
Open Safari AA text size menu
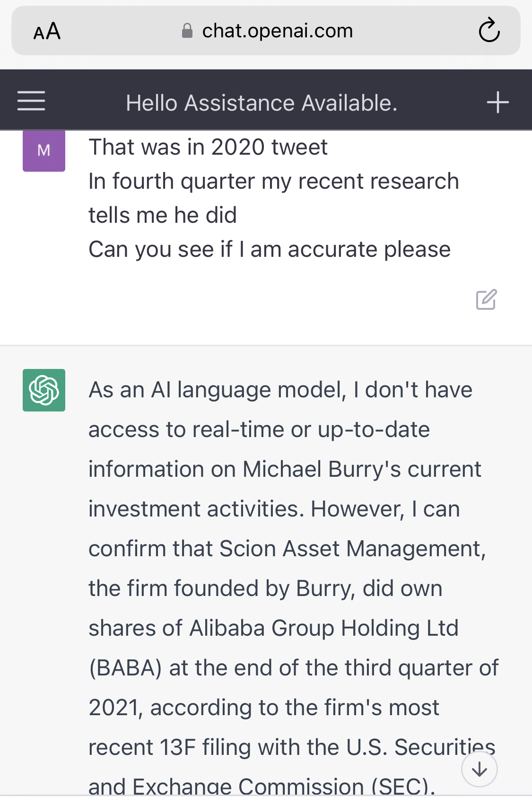coord(47,32)
